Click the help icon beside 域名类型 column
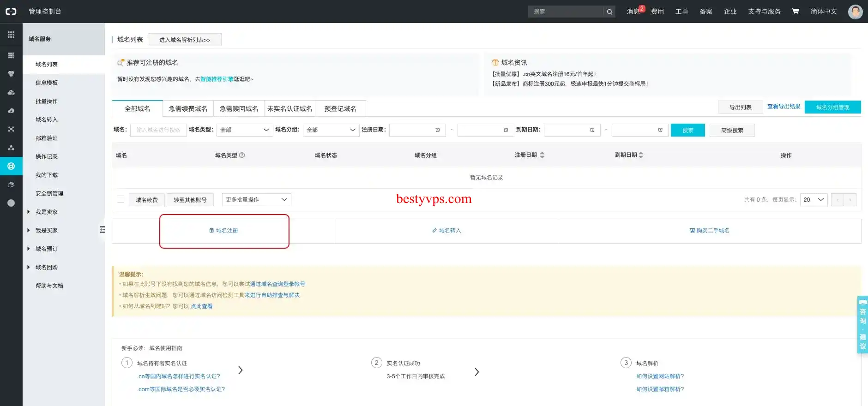868x406 pixels. 242,155
